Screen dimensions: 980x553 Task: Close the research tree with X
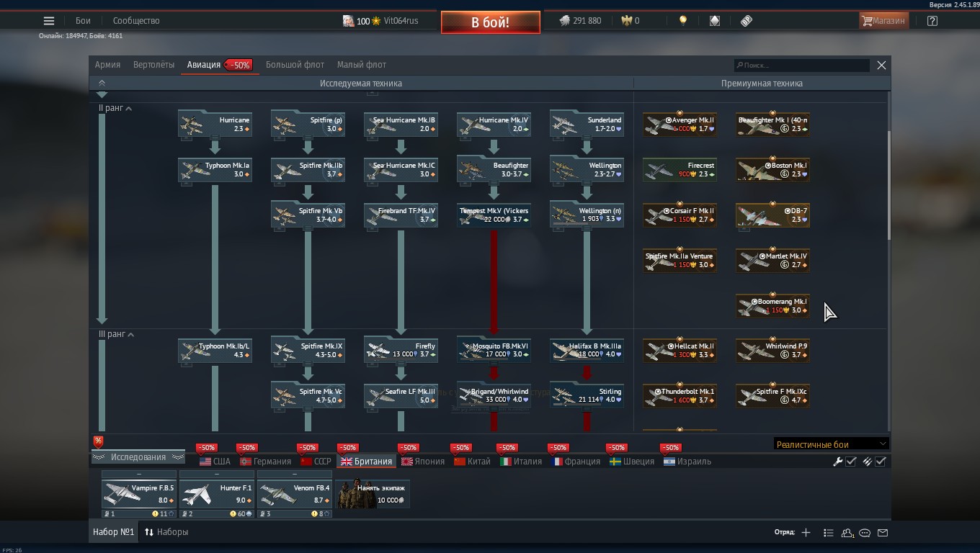pos(881,65)
